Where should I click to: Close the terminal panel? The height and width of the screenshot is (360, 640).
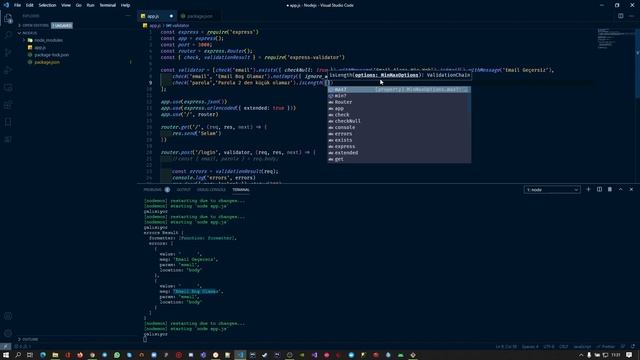coord(631,189)
